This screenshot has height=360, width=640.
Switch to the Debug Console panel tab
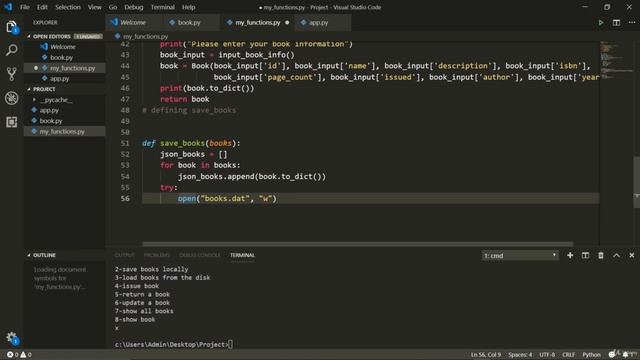click(x=200, y=255)
